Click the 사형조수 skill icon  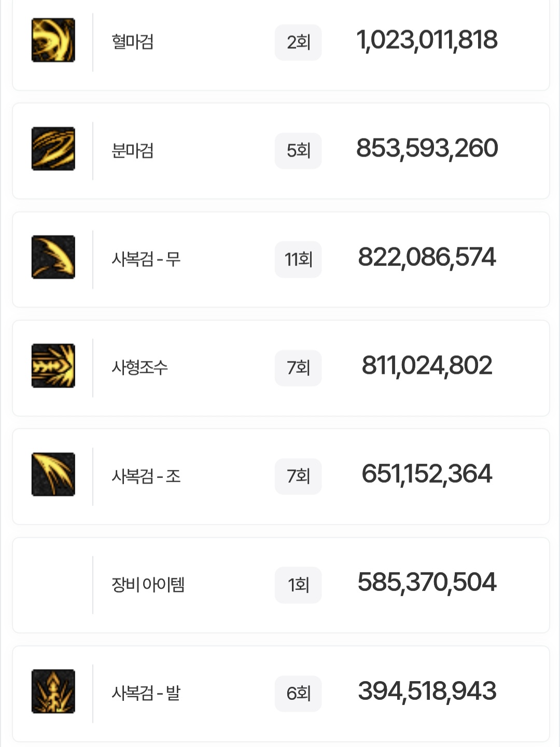[53, 366]
